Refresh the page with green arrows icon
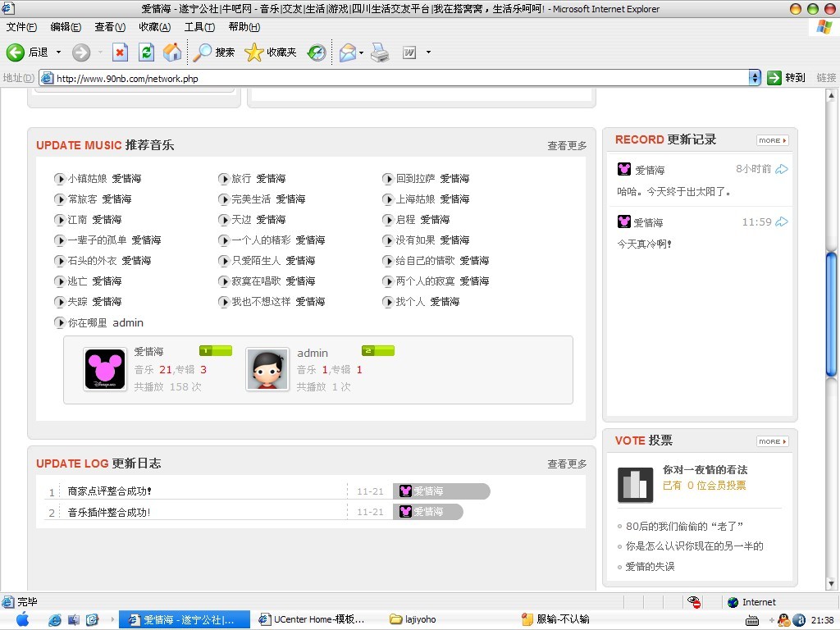 146,52
